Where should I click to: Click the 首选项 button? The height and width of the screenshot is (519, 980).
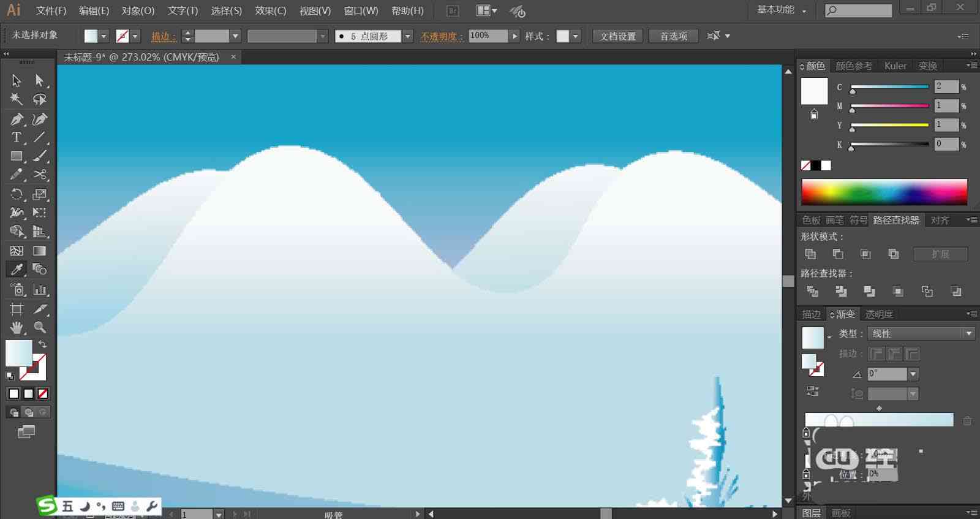[x=674, y=36]
